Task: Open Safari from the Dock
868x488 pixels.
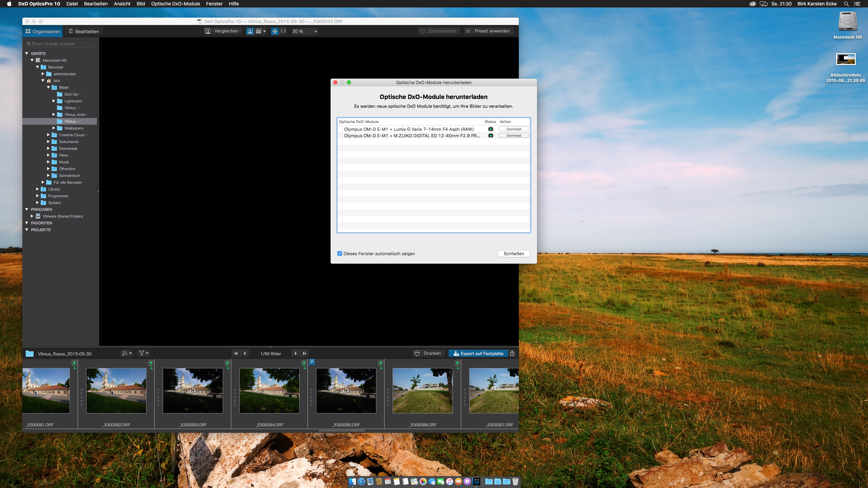Action: [x=361, y=482]
